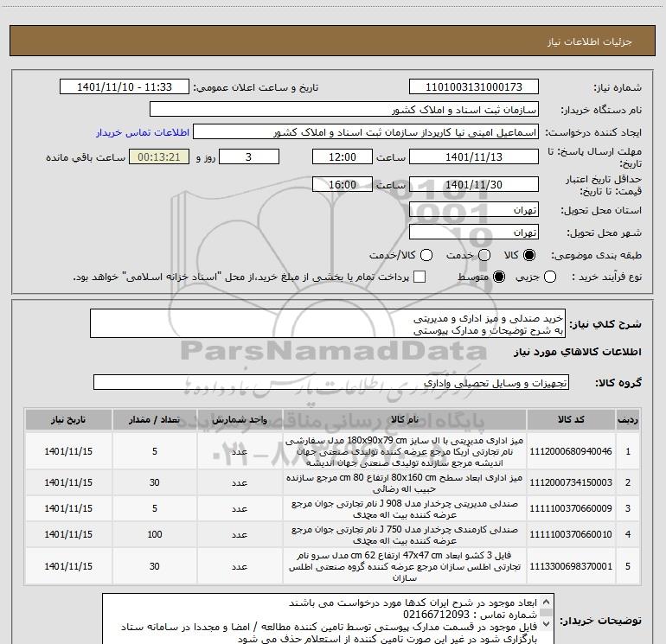This screenshot has height=644, width=666.
Task: Open the اطلاعات تماس خریدار link
Action: point(143,132)
